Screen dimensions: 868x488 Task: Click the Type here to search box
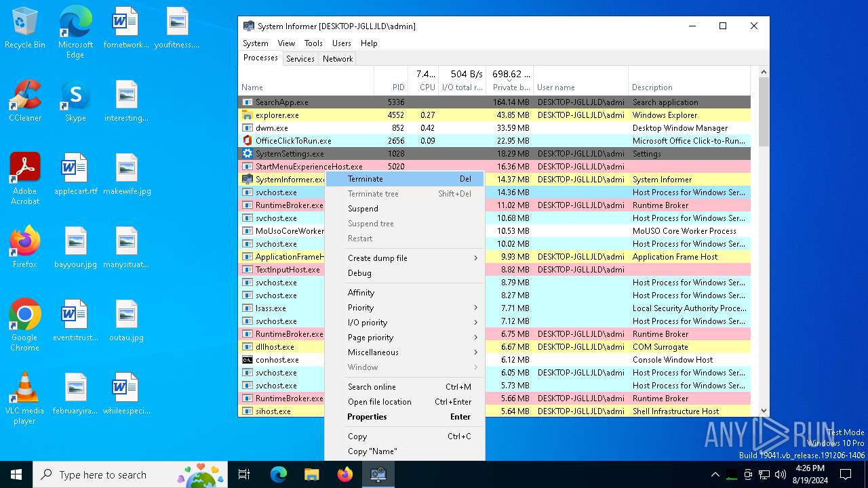tap(130, 475)
